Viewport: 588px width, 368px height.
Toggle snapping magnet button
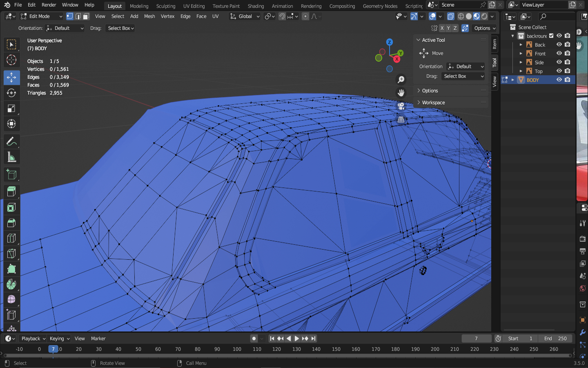tap(282, 16)
